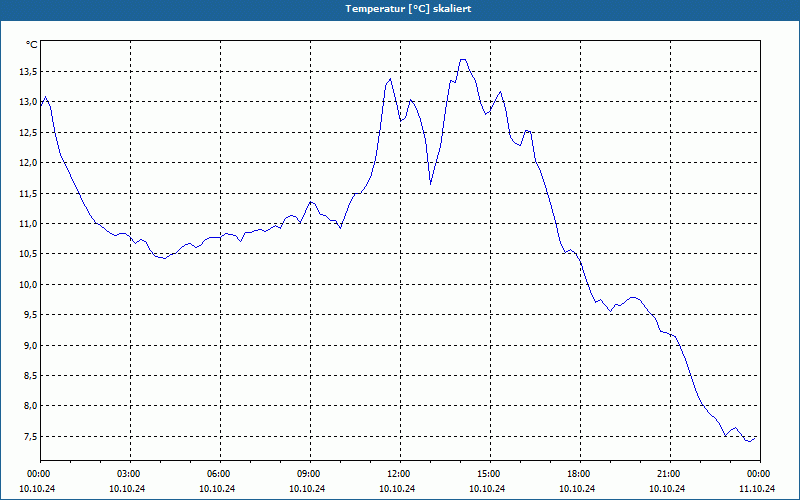Screen dimensions: 800x500
Task: Click the °C unit label on the axis
Action: [x=32, y=45]
